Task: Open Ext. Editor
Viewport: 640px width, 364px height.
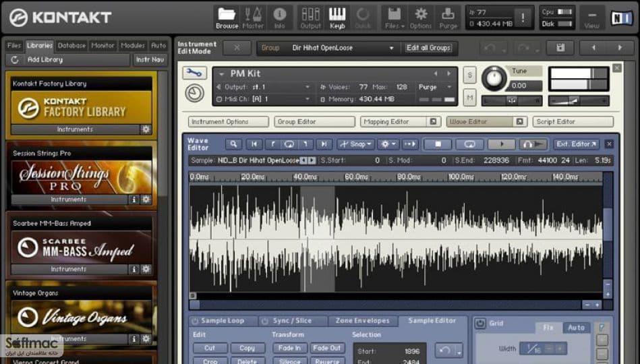Action: click(x=575, y=144)
